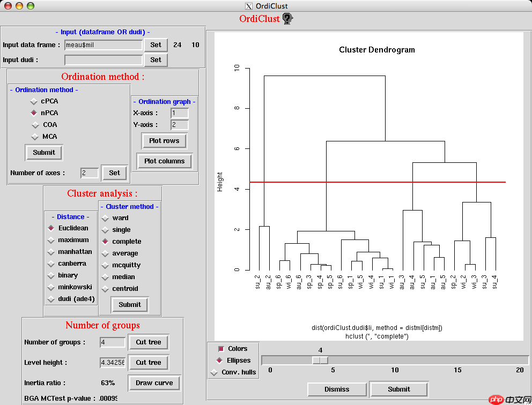Select the average cluster method
The width and height of the screenshot is (532, 405).
coord(106,253)
